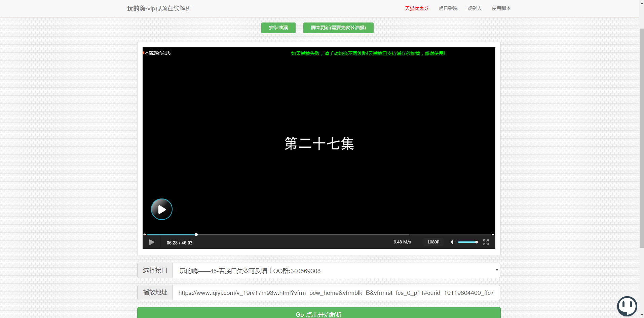
Task: Enter fullscreen with the expand icon
Action: point(486,242)
